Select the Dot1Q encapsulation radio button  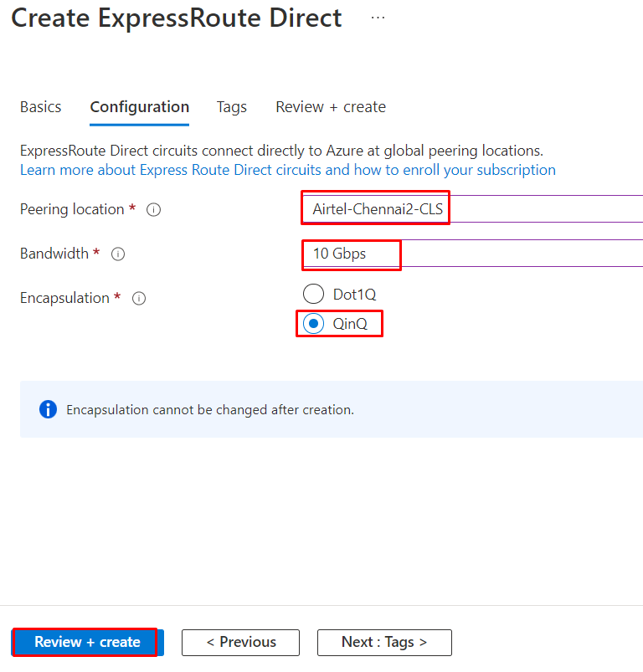point(313,294)
